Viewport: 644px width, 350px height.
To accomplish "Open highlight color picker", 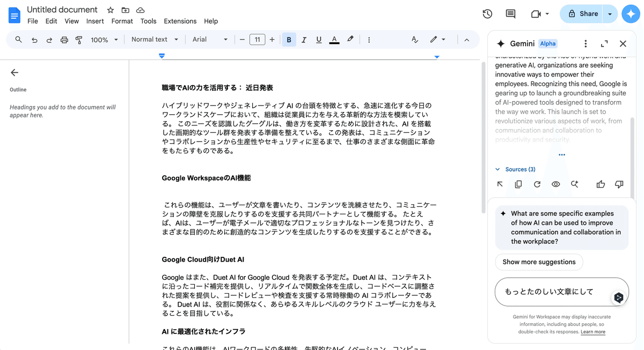I will [350, 39].
